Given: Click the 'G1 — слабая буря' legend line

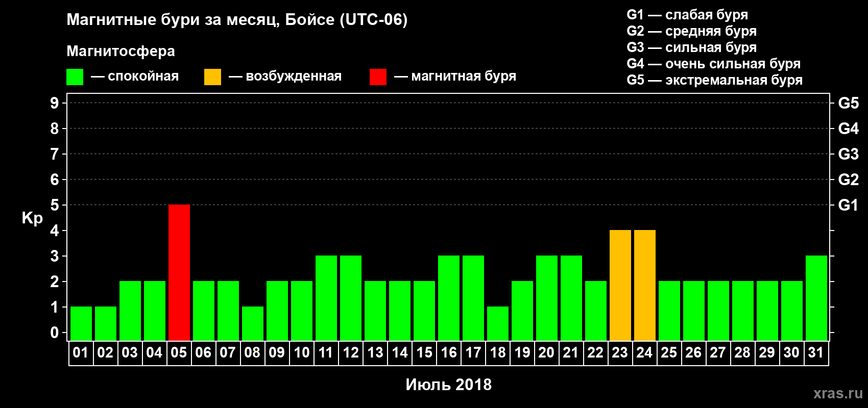Looking at the screenshot, I should pyautogui.click(x=687, y=15).
